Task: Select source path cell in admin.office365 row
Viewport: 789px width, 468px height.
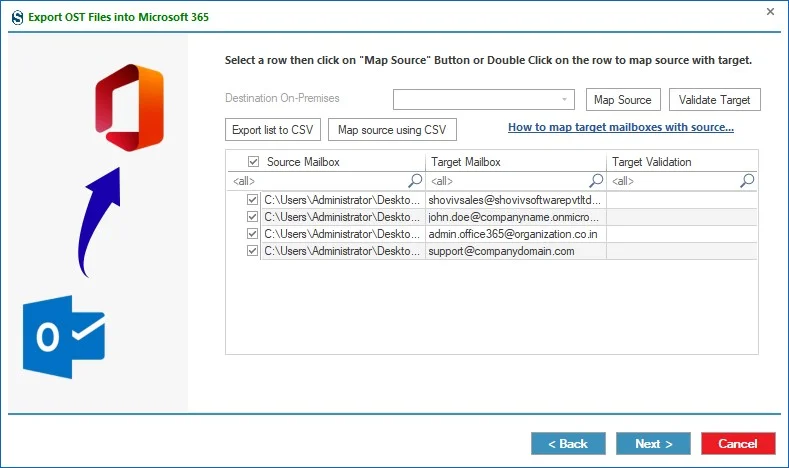Action: [x=343, y=234]
